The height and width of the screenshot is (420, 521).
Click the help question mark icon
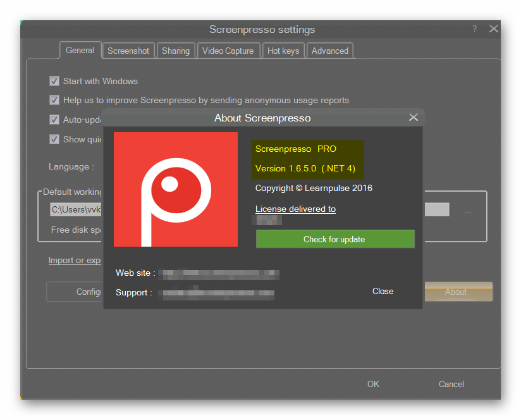[474, 29]
